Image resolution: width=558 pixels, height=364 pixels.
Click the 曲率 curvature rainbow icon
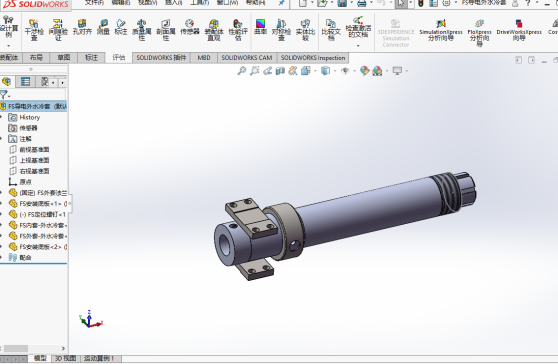pyautogui.click(x=260, y=27)
